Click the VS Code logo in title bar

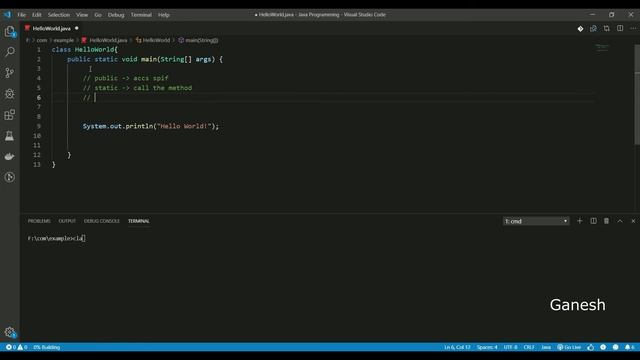7,15
